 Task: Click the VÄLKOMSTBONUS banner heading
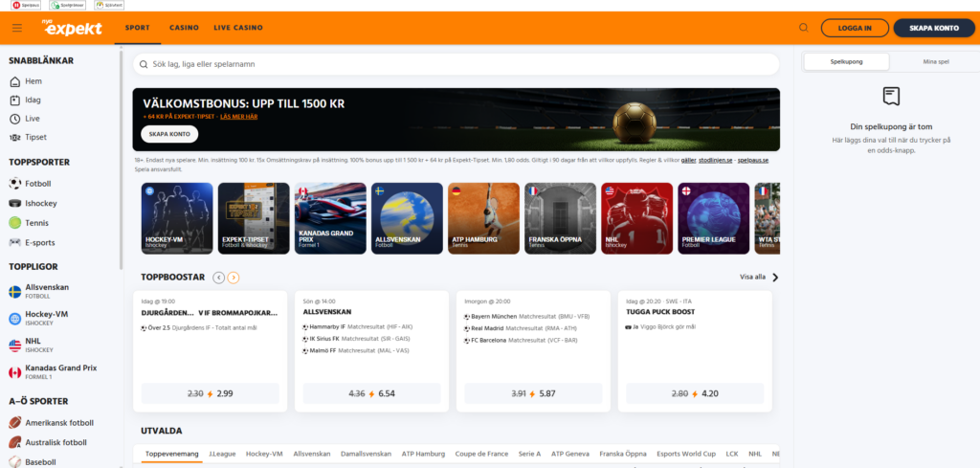[244, 103]
